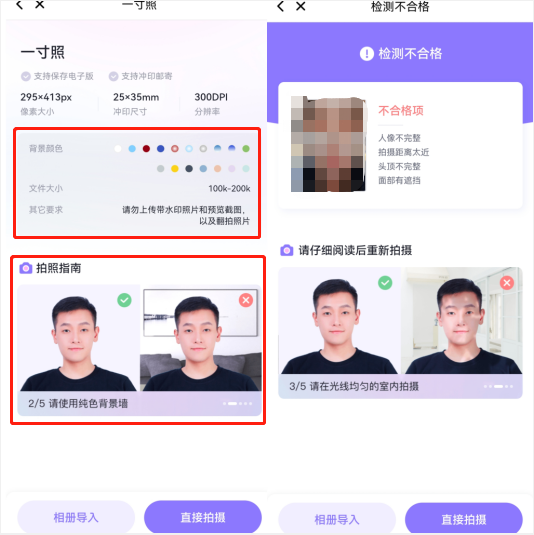Tap 直接拍摄 on the 一寸照 screen

point(203,517)
